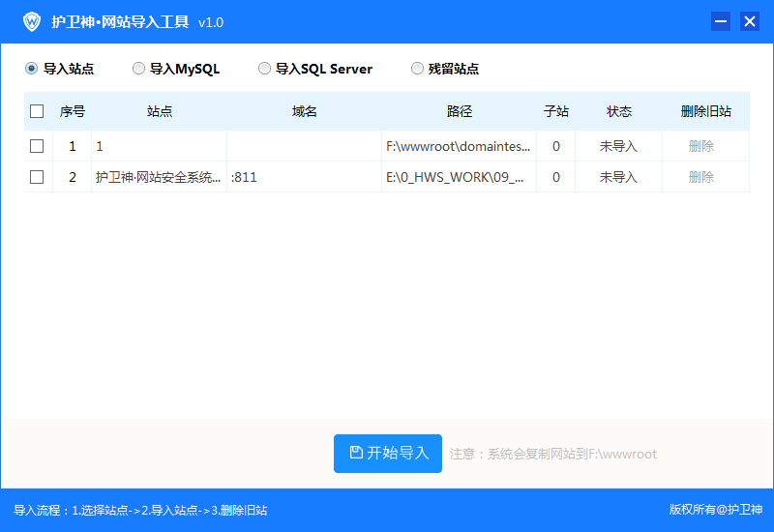Click the 注意 note about F:\wwwroot
Screen dimensions: 774x532
coord(552,454)
